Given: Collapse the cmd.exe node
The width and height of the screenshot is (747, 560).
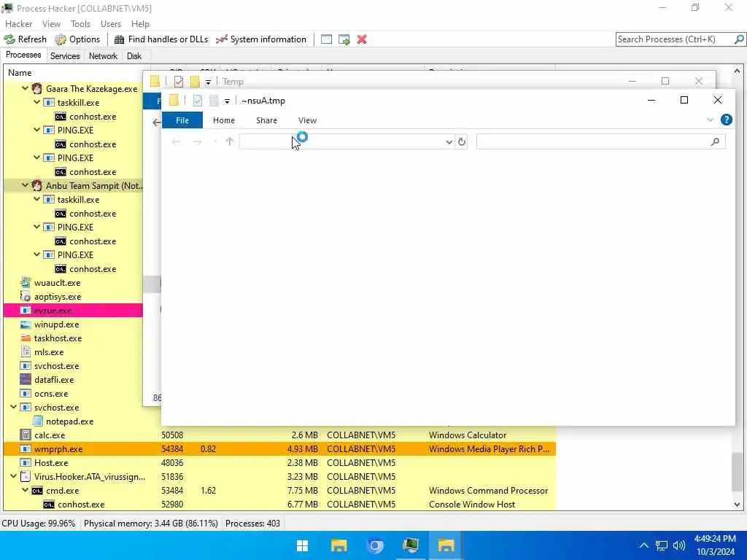Looking at the screenshot, I should (26, 490).
